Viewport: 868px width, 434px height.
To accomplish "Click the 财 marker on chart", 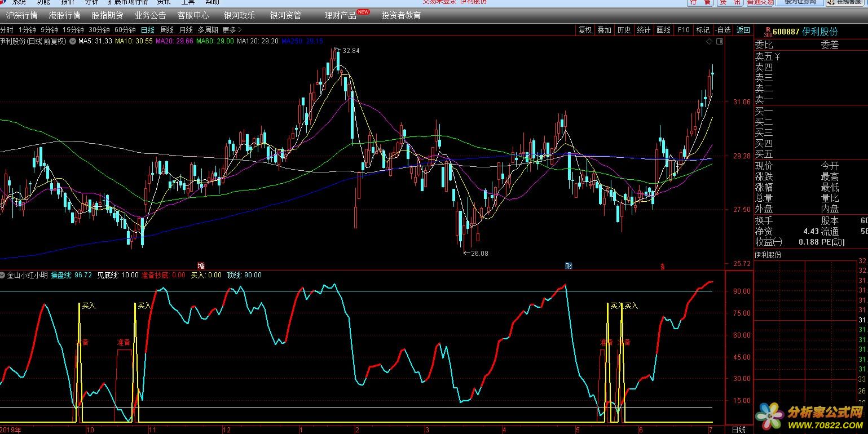I will click(x=569, y=265).
